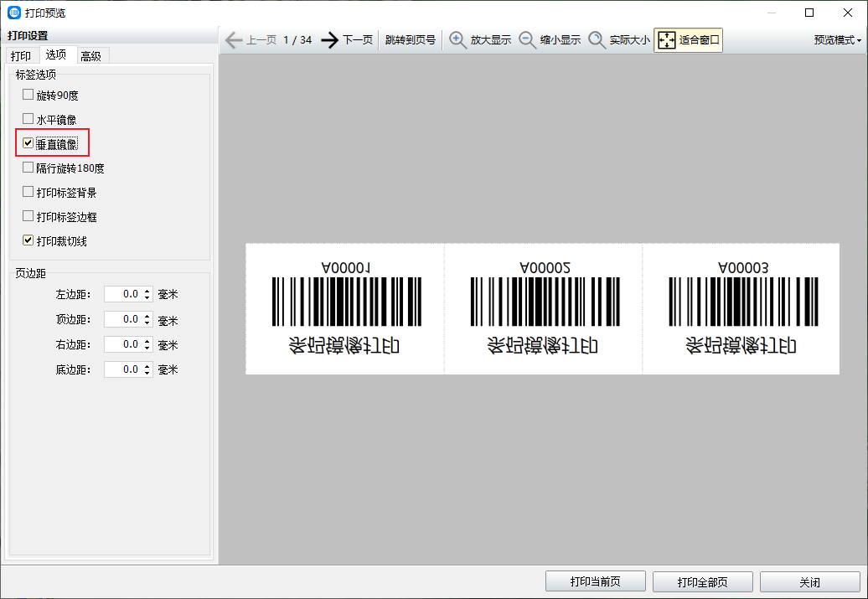Click the A00002 barcode label preview

tap(543, 308)
